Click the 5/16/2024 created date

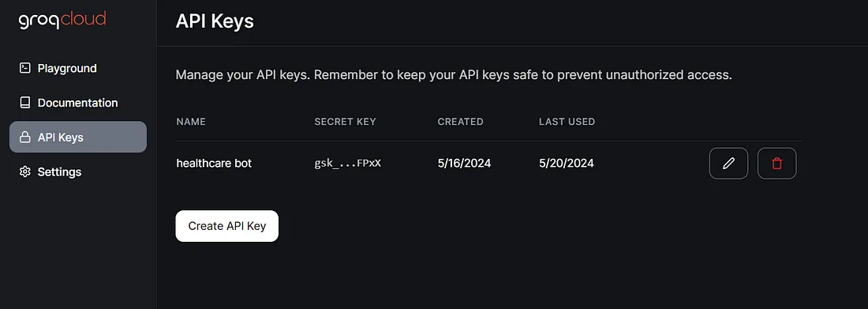pyautogui.click(x=465, y=164)
